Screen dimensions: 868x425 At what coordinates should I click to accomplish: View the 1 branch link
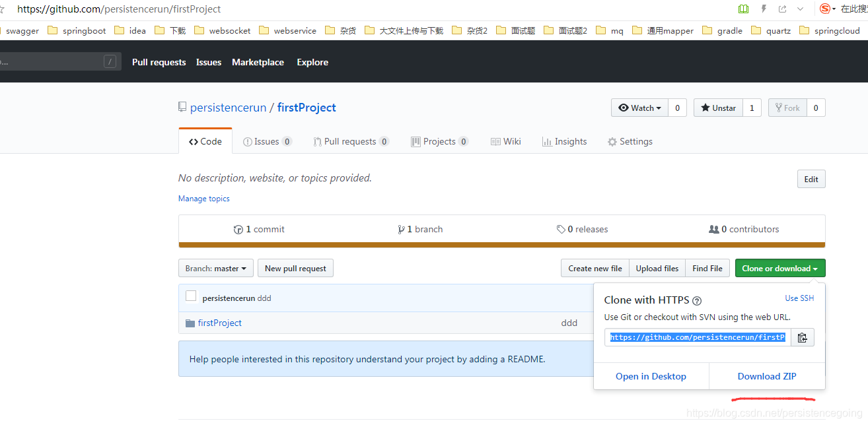tap(420, 229)
